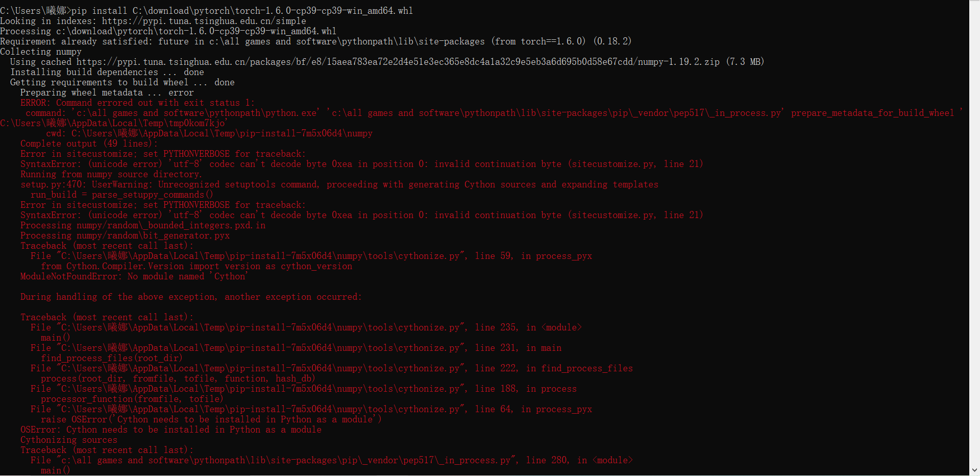Click the first 'SyntaxError: (unicode error)' line
Screen dimensions: 980x476
pyautogui.click(x=362, y=164)
